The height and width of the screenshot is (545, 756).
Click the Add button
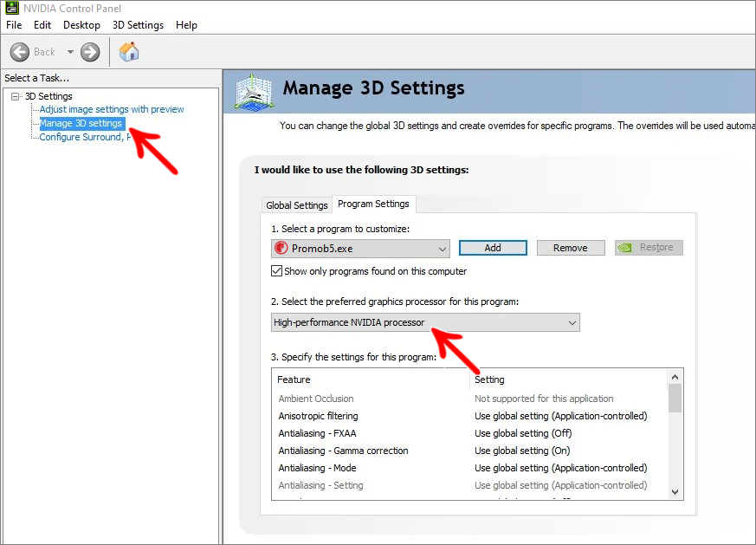click(493, 248)
